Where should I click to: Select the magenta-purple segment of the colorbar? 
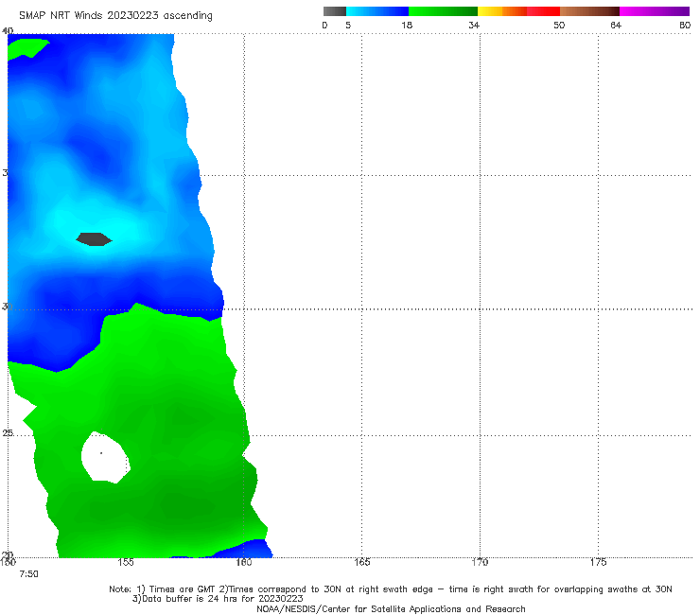[x=655, y=11]
